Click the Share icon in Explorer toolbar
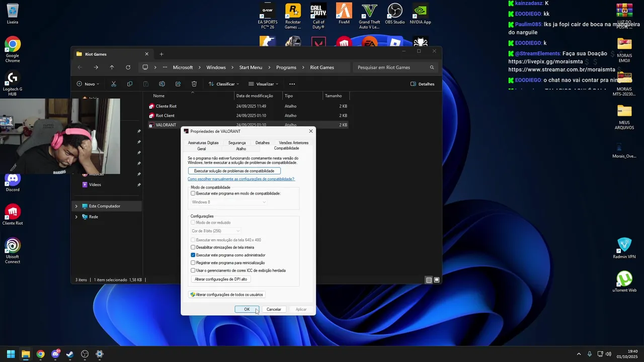 coord(178,84)
